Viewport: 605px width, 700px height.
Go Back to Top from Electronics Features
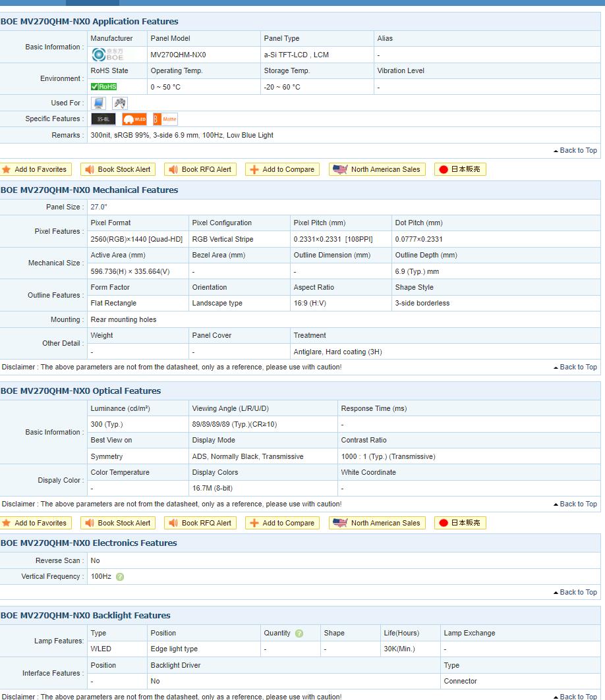click(575, 593)
